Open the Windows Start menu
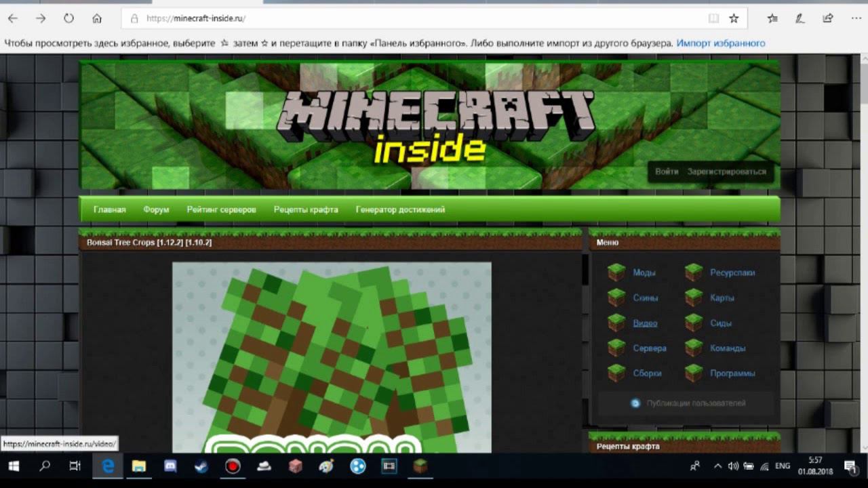 click(x=14, y=466)
